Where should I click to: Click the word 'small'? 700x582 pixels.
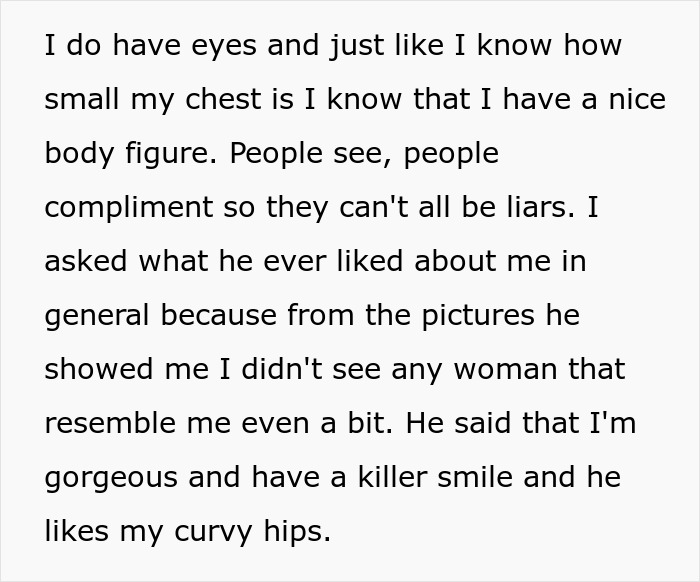pyautogui.click(x=80, y=100)
